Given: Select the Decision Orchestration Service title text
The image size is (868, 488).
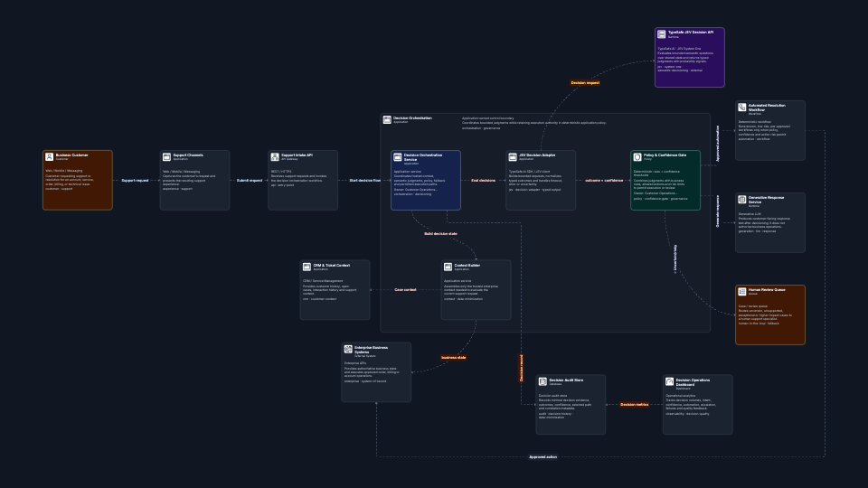Looking at the screenshot, I should pos(423,157).
